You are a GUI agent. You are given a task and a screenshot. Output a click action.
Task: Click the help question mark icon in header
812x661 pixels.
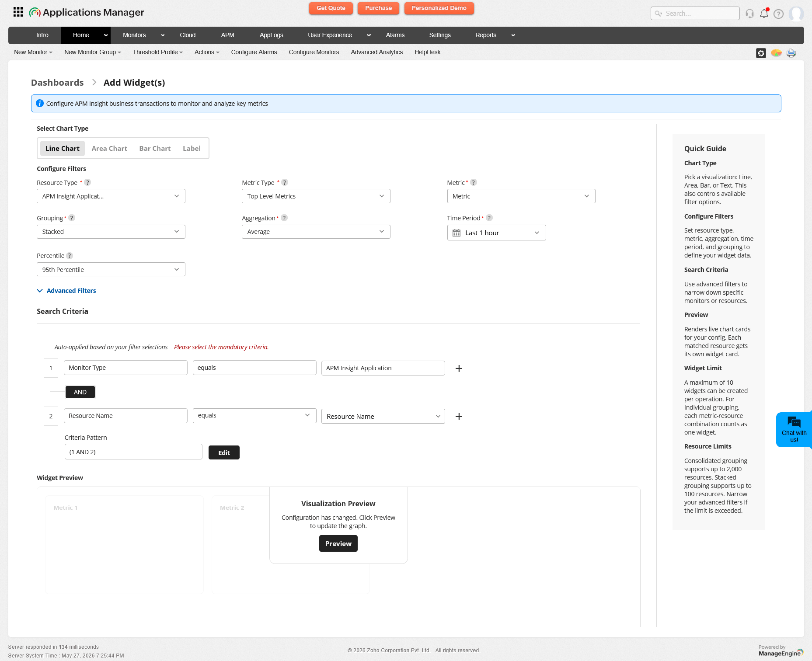pos(778,14)
